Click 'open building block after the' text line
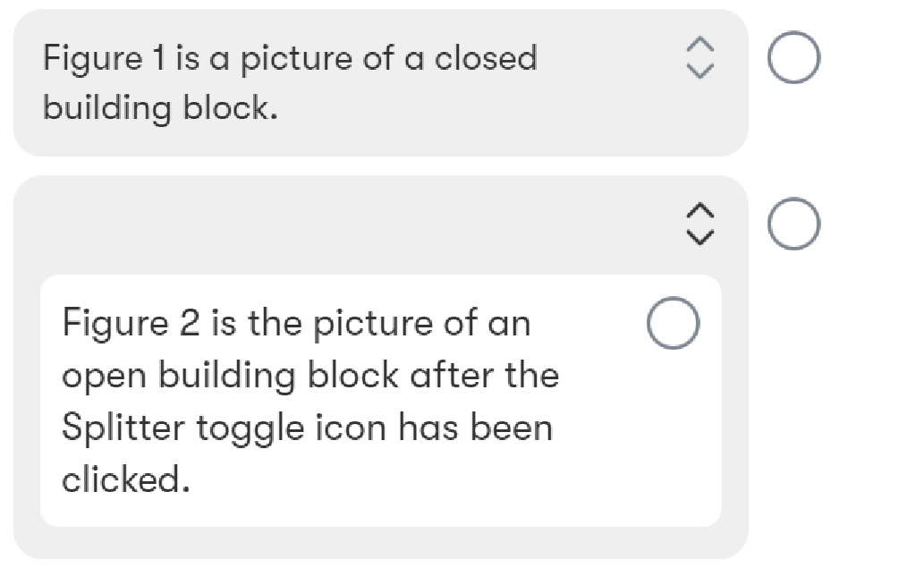The width and height of the screenshot is (924, 568). [x=310, y=376]
